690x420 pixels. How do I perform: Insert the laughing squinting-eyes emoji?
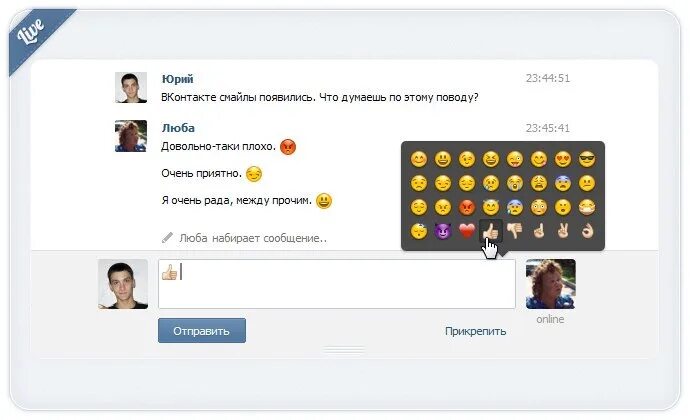click(x=491, y=159)
